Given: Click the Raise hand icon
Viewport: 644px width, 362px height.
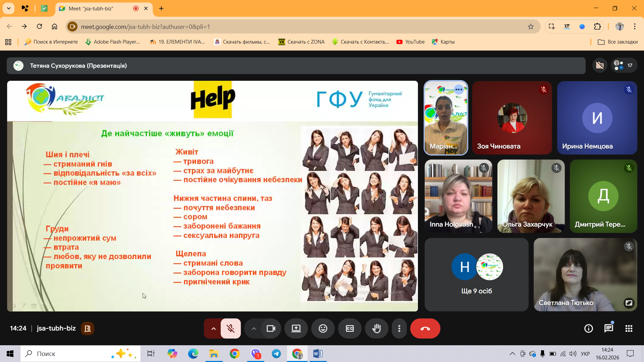Looking at the screenshot, I should pos(376,328).
